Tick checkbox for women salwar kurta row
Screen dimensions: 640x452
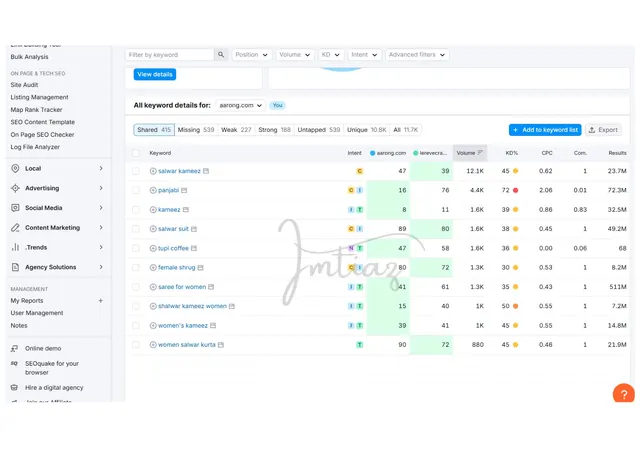[x=136, y=345]
